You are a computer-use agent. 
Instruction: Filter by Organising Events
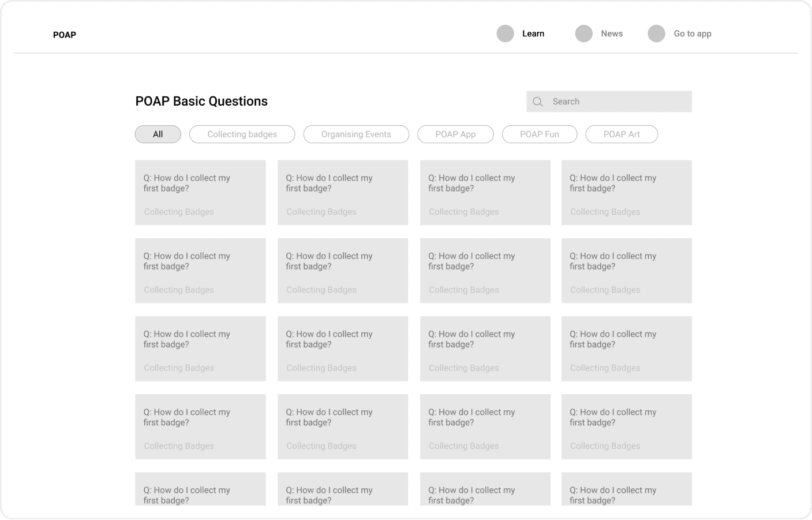(x=356, y=134)
